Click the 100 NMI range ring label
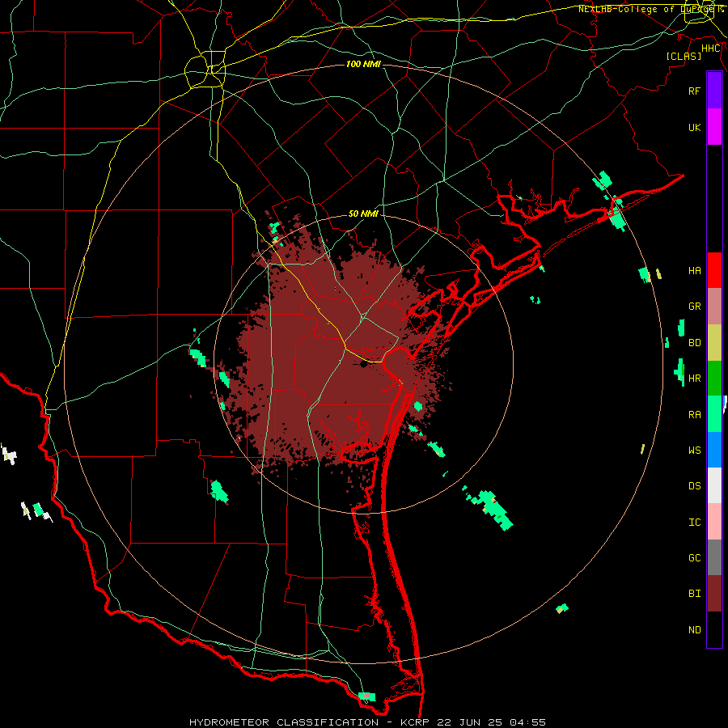The height and width of the screenshot is (728, 728). (363, 64)
